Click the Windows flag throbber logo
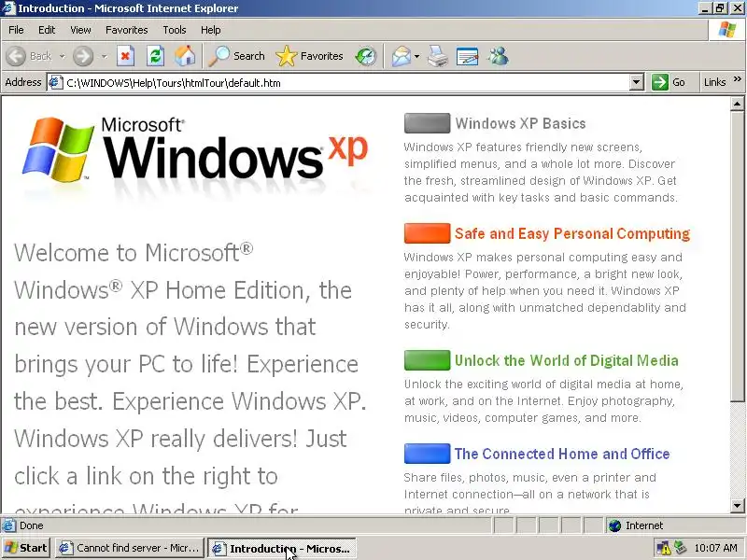The image size is (747, 560). [x=727, y=30]
